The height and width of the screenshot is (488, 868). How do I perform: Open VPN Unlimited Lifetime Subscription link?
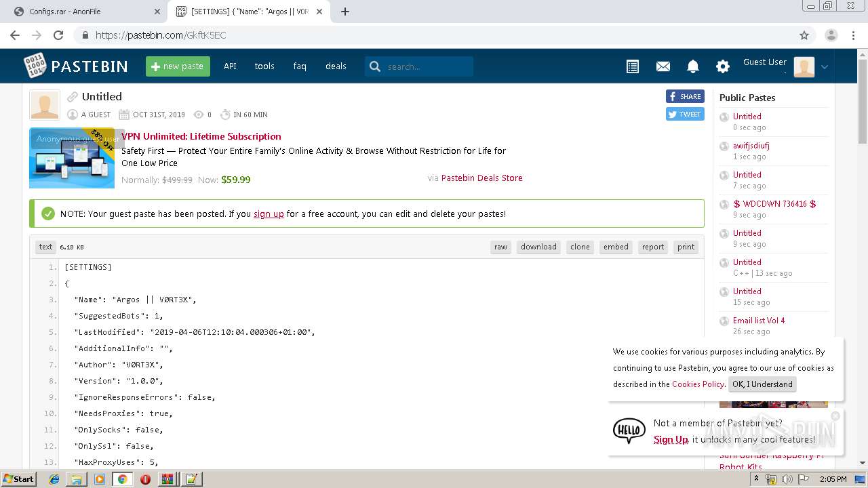(201, 136)
